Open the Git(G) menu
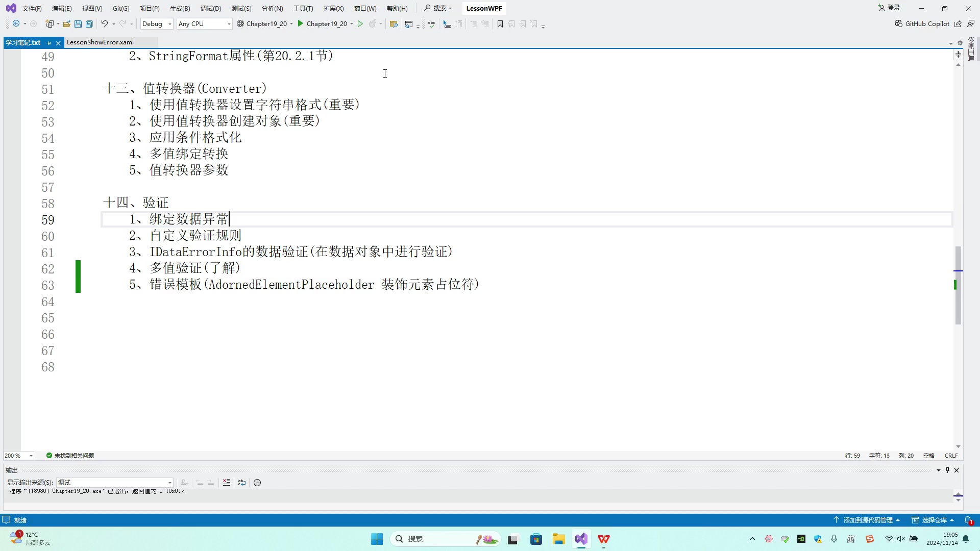The width and height of the screenshot is (980, 551). 120,8
